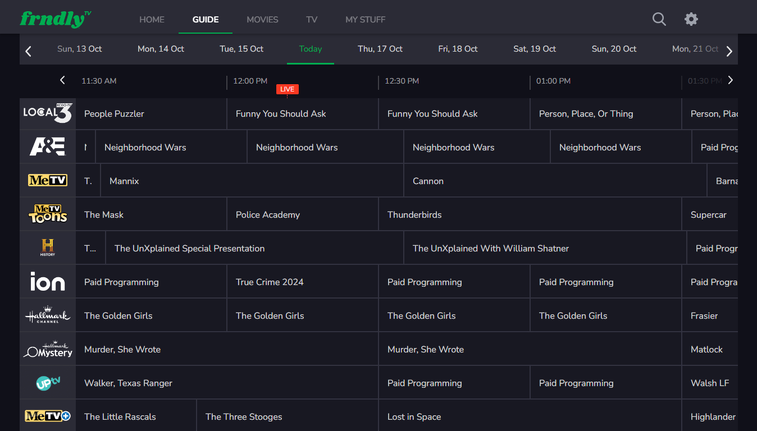Select Sun, 13 Oct date
The height and width of the screenshot is (431, 757).
[x=79, y=49]
